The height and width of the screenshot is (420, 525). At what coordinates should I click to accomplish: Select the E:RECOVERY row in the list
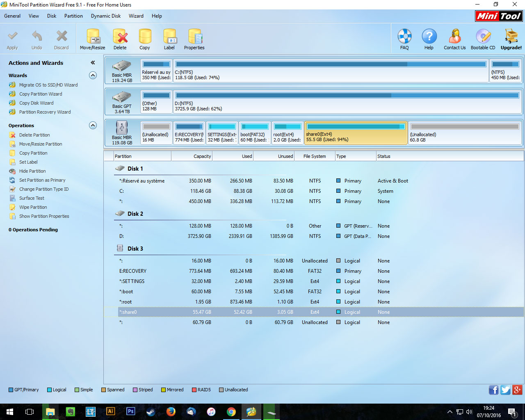pyautogui.click(x=314, y=271)
